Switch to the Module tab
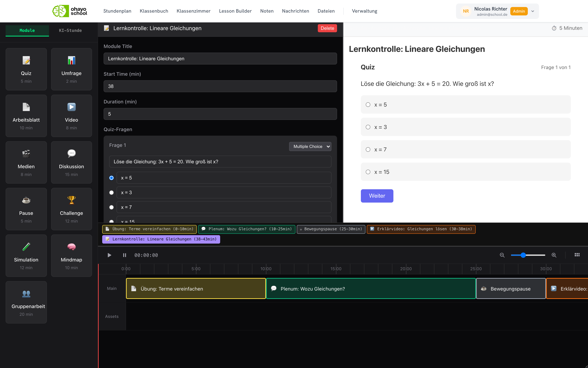This screenshot has width=588, height=368. coord(27,30)
